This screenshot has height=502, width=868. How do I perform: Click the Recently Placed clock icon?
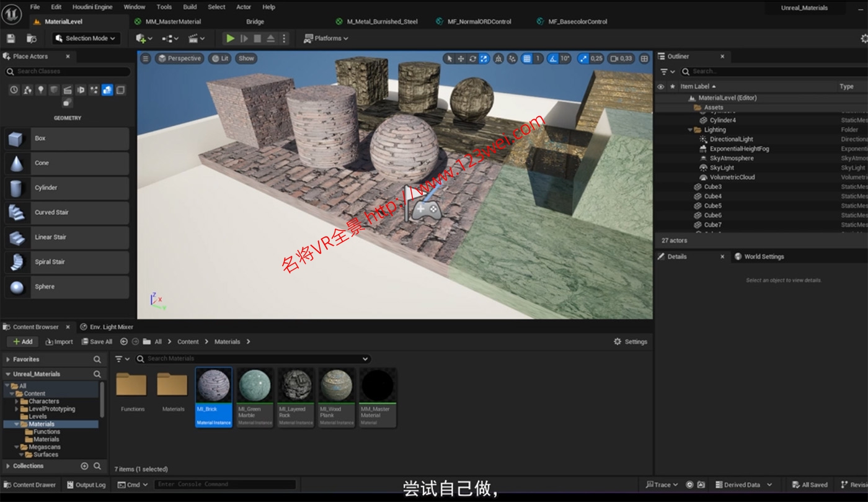[x=13, y=90]
